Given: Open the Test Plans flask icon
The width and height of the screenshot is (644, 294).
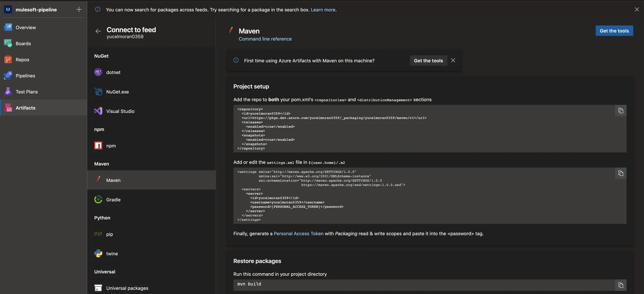Looking at the screenshot, I should tap(8, 92).
